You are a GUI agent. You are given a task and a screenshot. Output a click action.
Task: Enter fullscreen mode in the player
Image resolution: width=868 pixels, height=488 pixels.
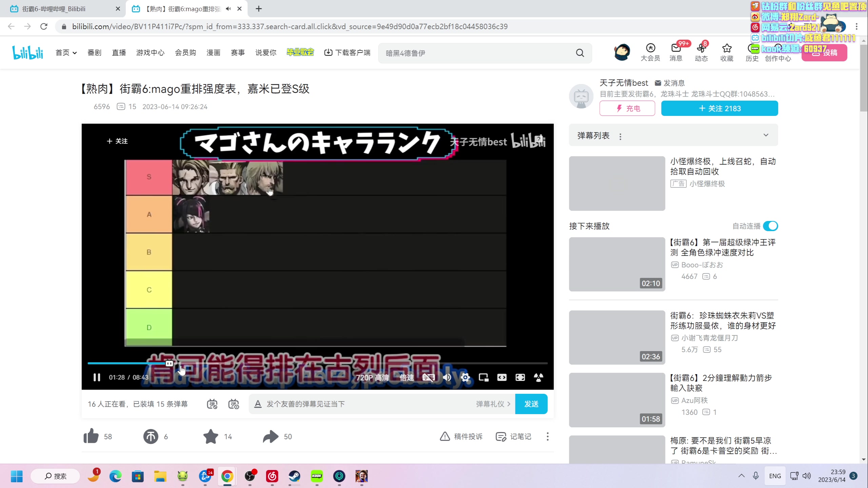[x=520, y=377]
